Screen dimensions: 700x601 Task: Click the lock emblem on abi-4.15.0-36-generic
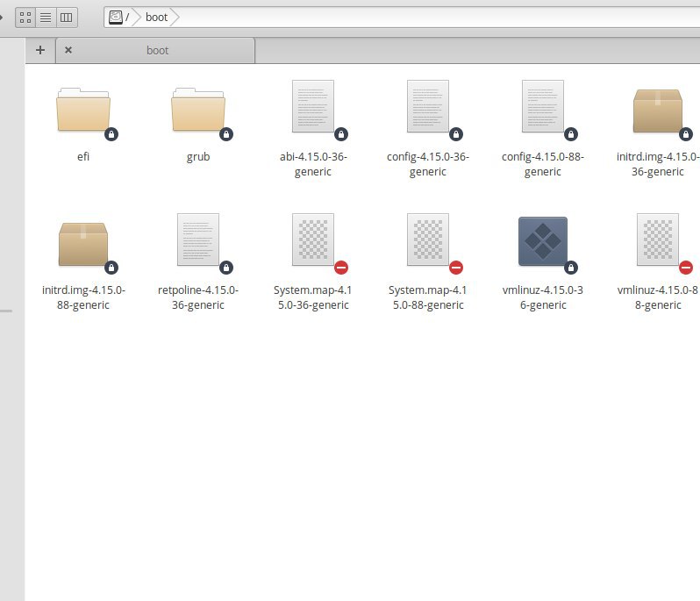341,134
